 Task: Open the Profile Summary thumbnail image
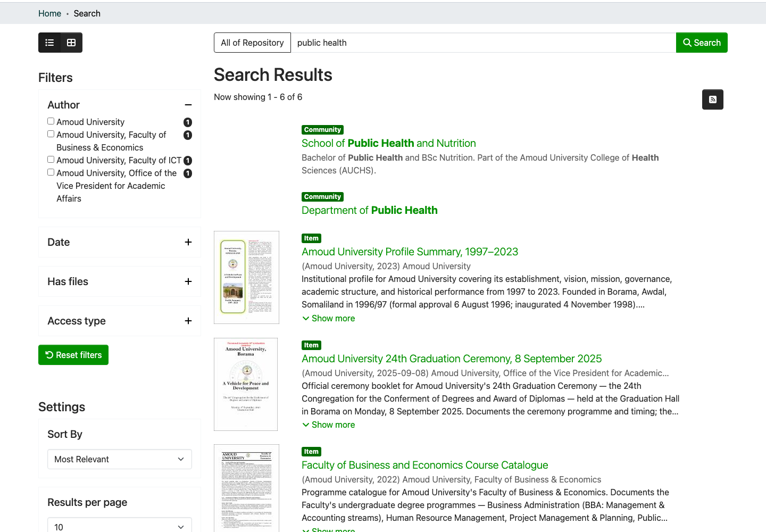tap(246, 277)
